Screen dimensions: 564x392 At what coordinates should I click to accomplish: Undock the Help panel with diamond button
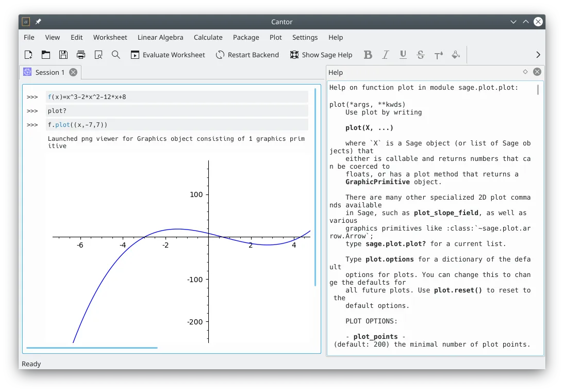(x=525, y=72)
